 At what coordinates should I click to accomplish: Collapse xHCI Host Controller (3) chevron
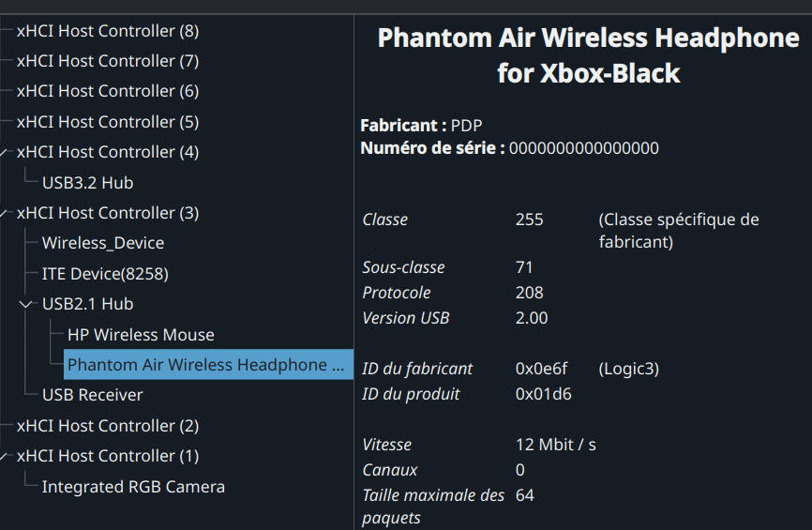pos(6,213)
